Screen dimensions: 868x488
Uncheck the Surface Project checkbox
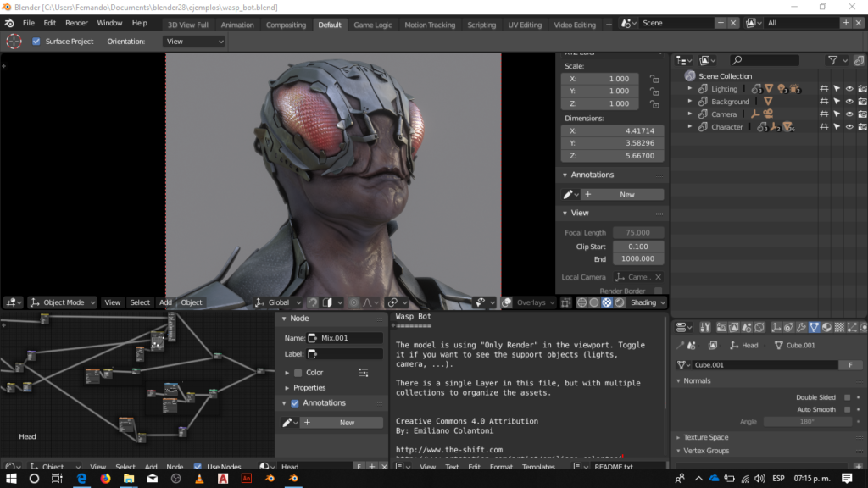[36, 42]
